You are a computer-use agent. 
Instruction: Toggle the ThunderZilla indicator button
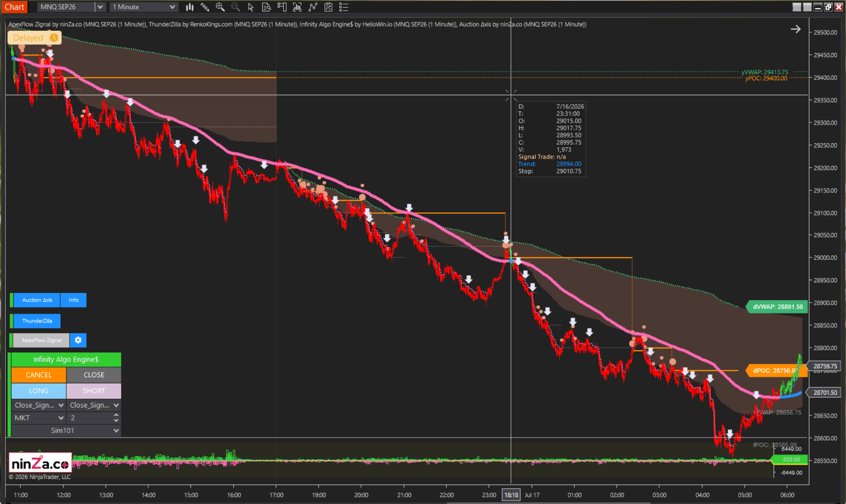pyautogui.click(x=37, y=321)
